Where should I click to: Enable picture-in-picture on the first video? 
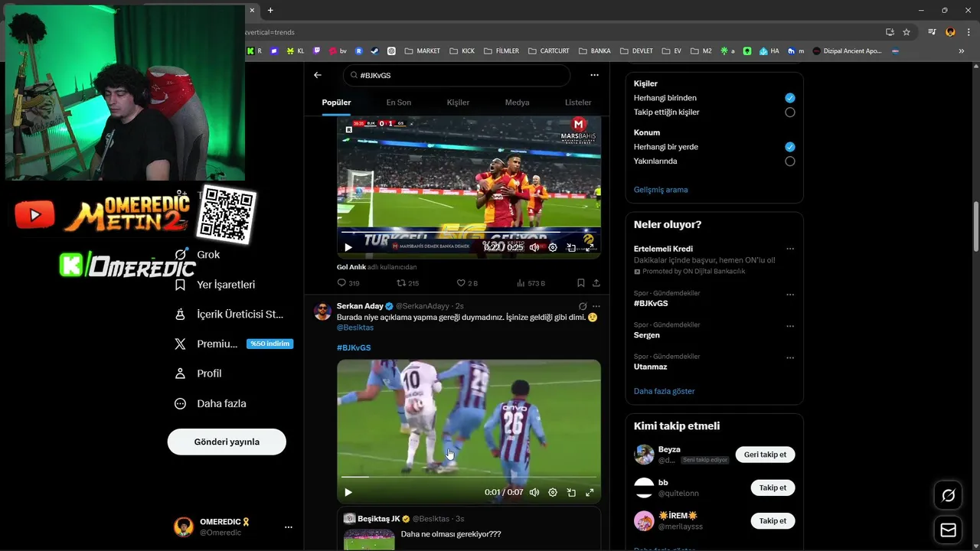point(571,247)
